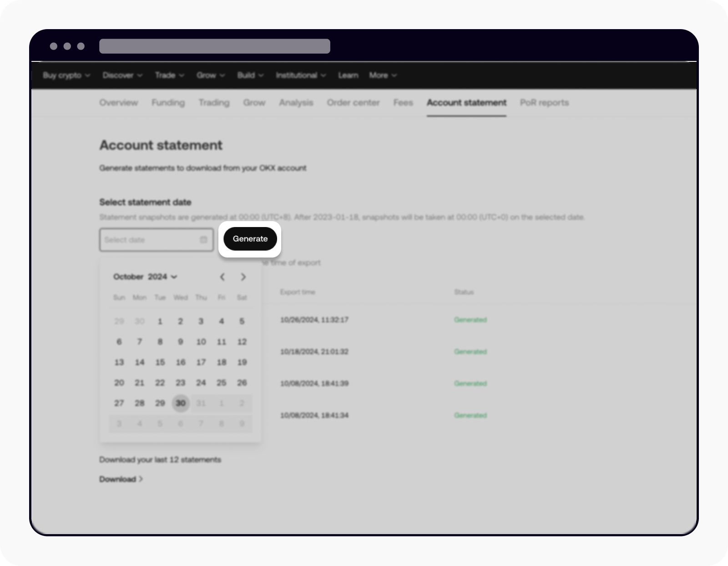728x566 pixels.
Task: Select the Analysis tab
Action: 296,103
